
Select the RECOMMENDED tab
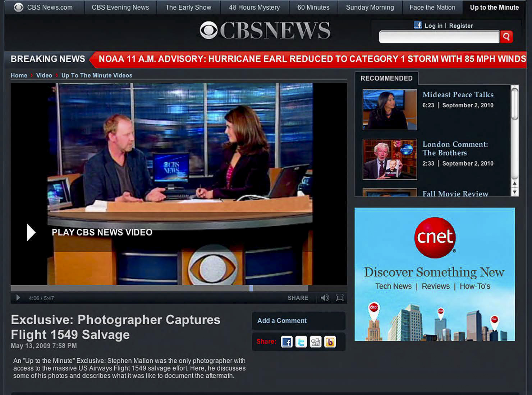pyautogui.click(x=386, y=78)
